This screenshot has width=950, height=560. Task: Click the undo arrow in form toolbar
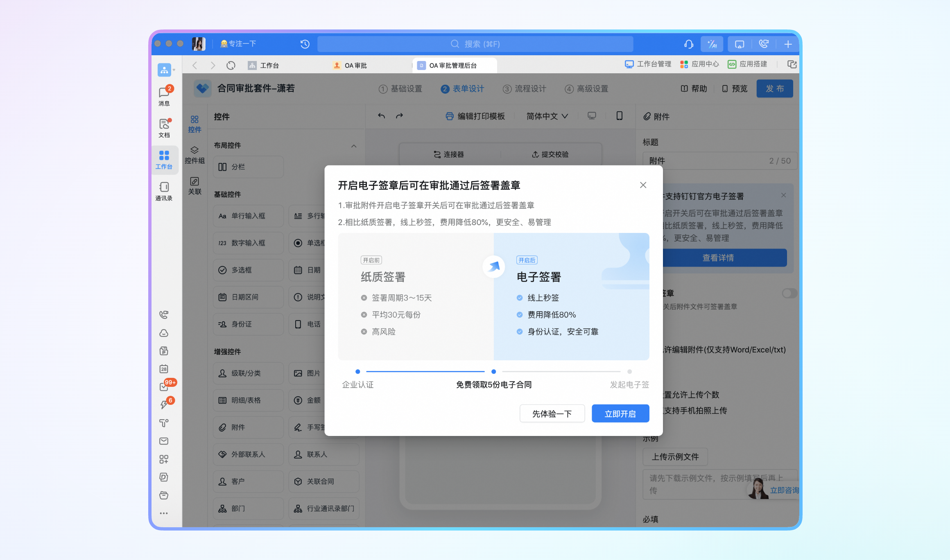[x=381, y=116]
